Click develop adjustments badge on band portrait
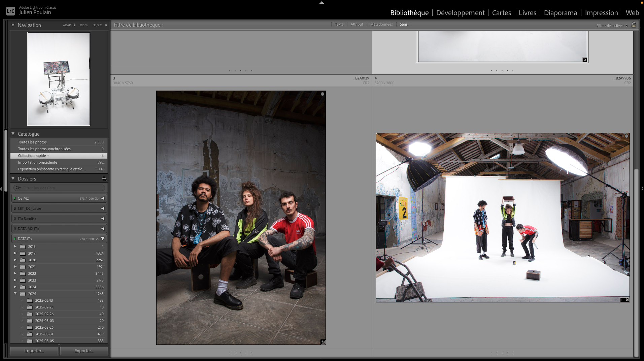The width and height of the screenshot is (644, 361). click(x=323, y=342)
